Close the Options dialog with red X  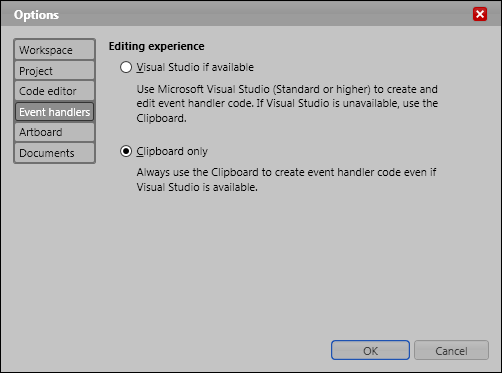(x=480, y=14)
